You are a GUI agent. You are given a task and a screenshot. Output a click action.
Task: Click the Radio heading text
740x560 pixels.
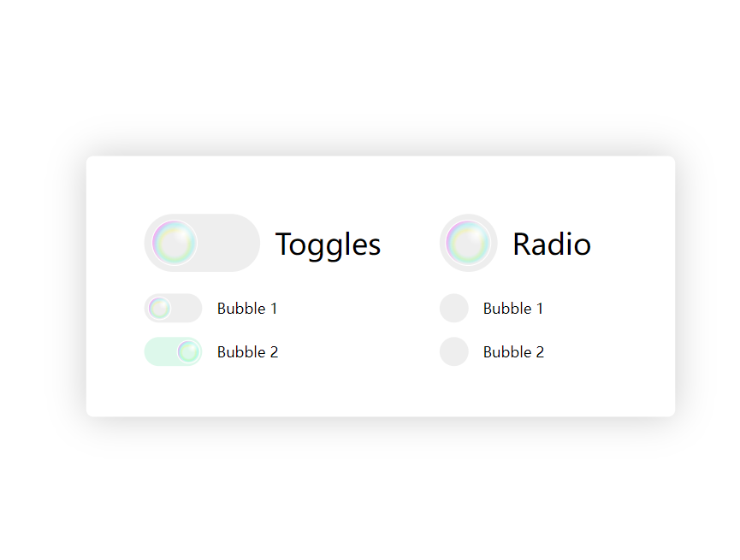(x=551, y=245)
